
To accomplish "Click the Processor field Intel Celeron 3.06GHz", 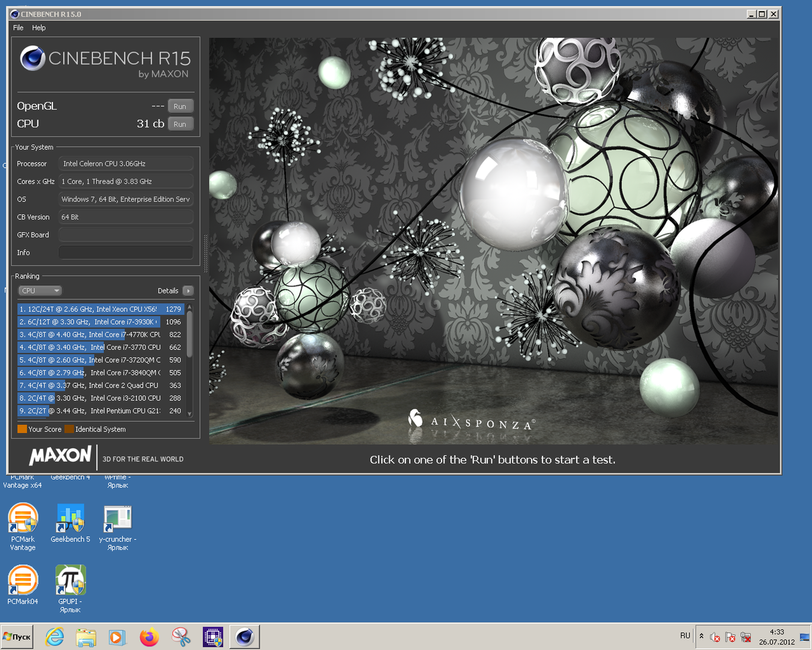I will click(126, 164).
